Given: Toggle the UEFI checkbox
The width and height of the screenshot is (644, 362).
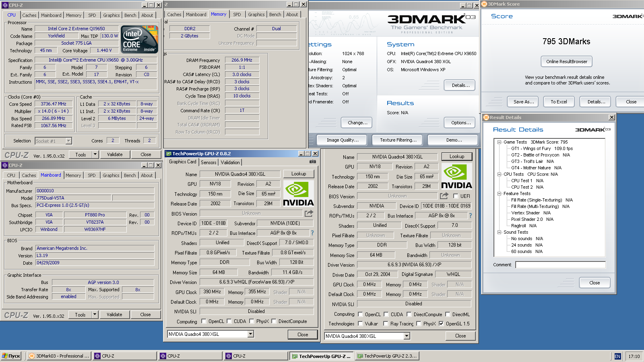Looking at the screenshot, I should pos(456,196).
